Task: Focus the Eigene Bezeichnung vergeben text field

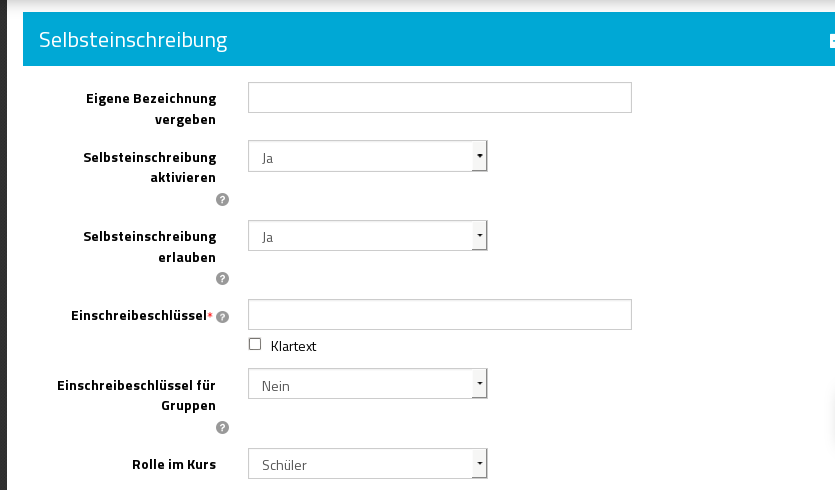Action: coord(439,97)
